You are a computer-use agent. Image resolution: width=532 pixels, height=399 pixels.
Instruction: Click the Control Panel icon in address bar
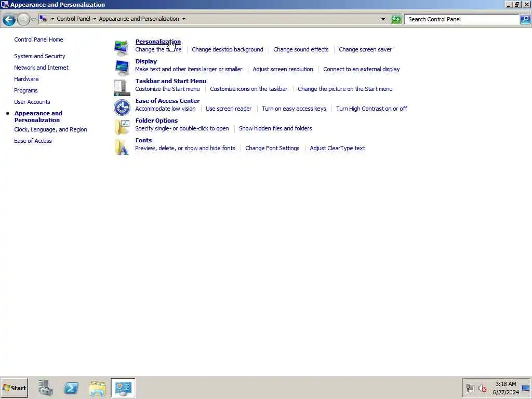click(x=43, y=19)
